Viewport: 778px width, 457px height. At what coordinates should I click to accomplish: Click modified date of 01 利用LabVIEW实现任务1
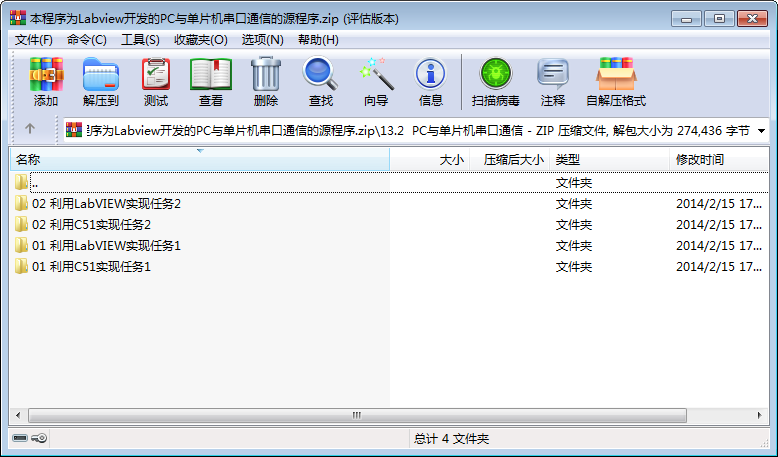click(719, 246)
